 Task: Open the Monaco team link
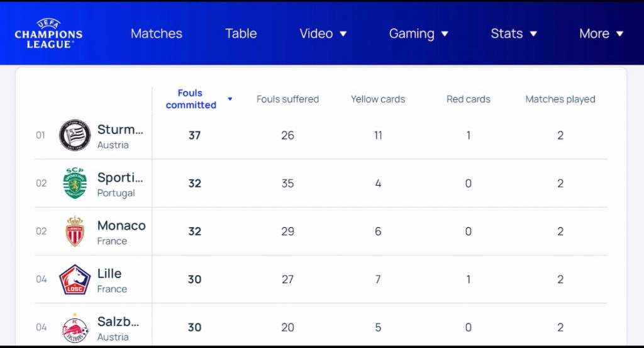pos(121,225)
